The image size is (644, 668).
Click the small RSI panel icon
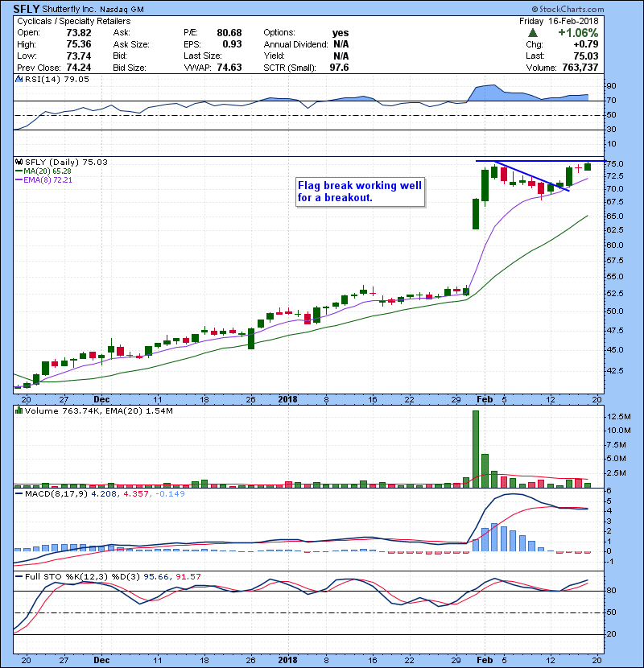[19, 79]
